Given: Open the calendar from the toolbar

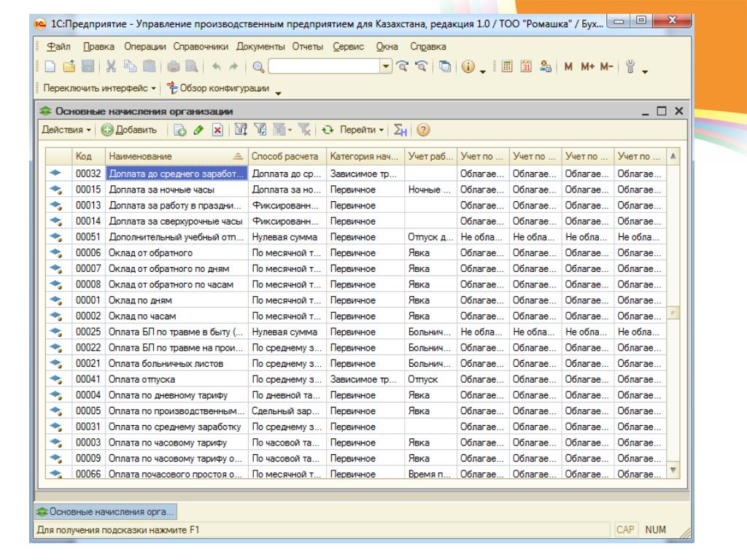Looking at the screenshot, I should click(x=526, y=66).
